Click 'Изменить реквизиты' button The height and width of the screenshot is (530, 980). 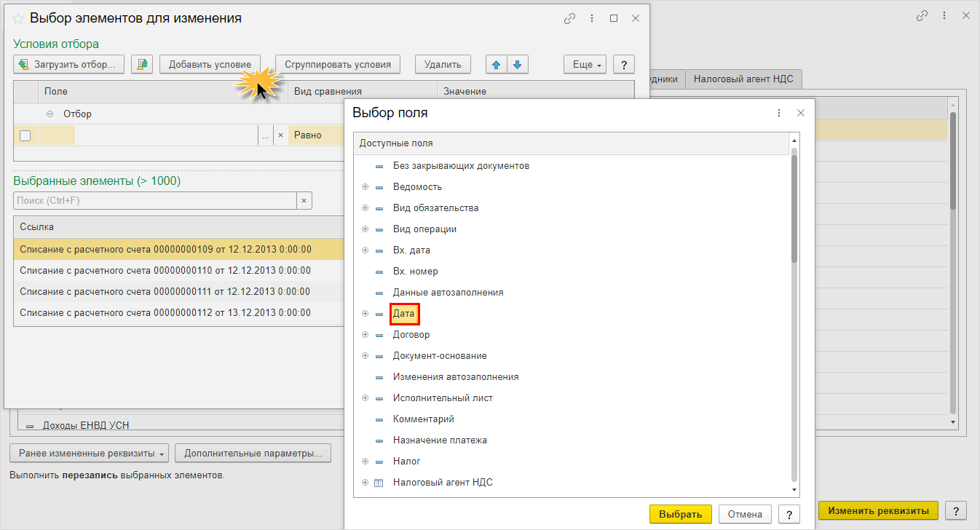coord(879,510)
